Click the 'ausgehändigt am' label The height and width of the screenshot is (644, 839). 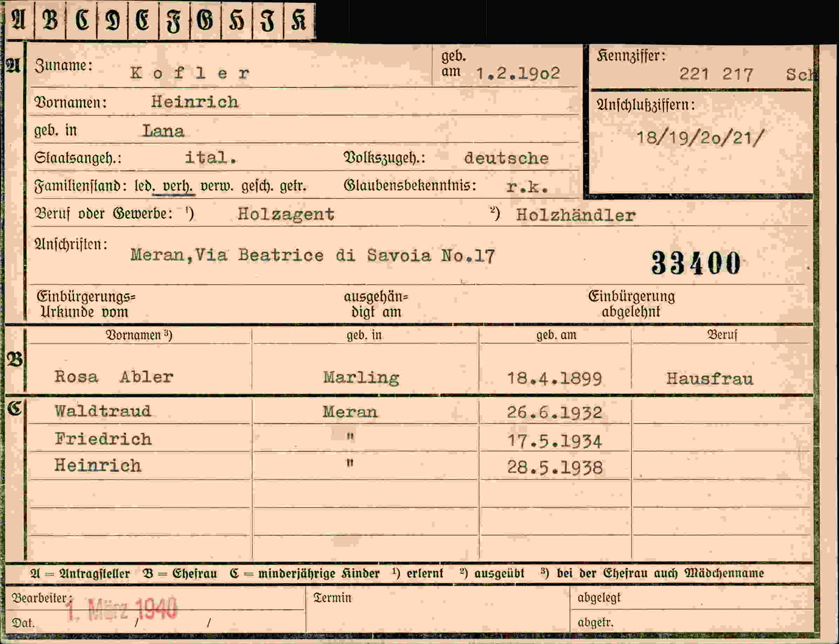click(376, 304)
